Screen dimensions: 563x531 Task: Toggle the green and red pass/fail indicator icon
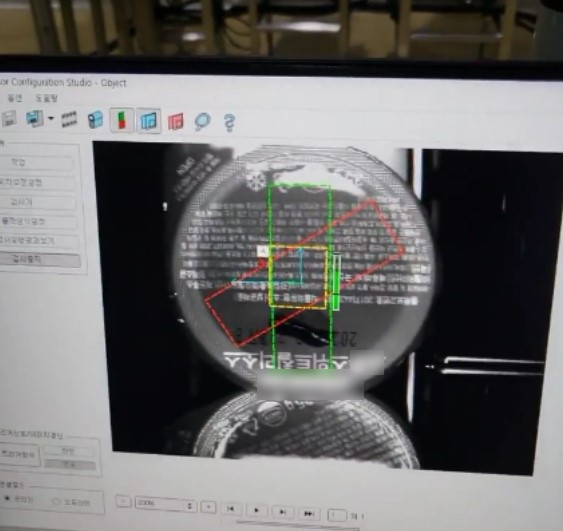tap(122, 120)
